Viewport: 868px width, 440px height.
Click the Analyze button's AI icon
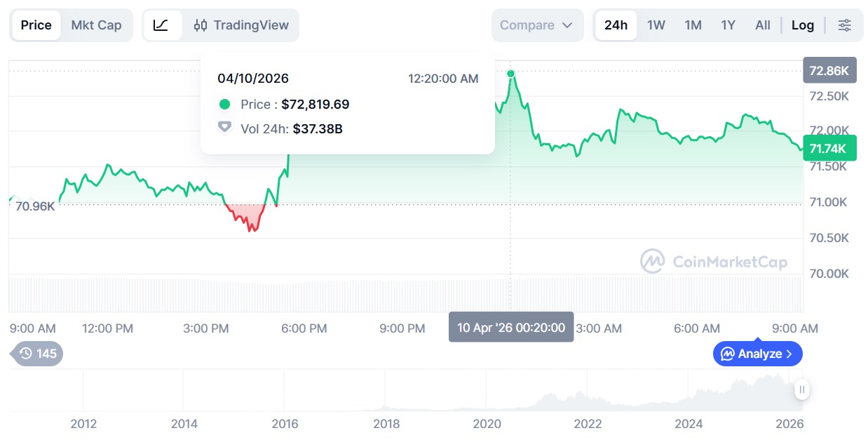[x=728, y=354]
